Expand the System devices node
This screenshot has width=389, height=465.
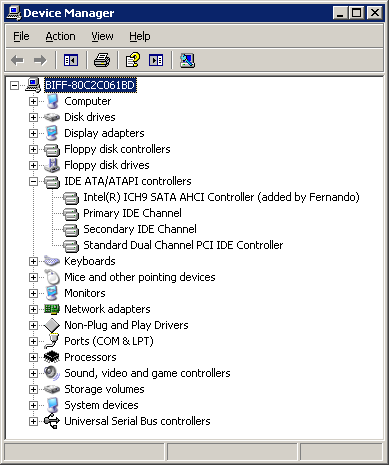(x=33, y=405)
